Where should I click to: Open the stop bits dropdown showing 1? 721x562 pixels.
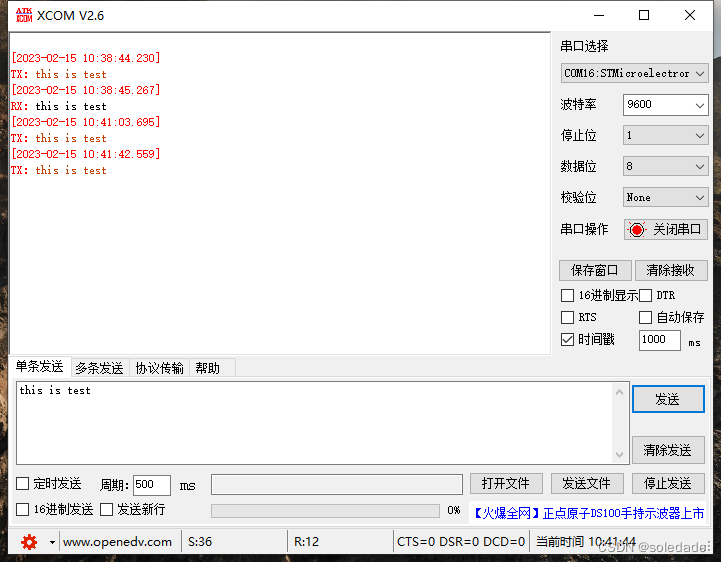(665, 135)
